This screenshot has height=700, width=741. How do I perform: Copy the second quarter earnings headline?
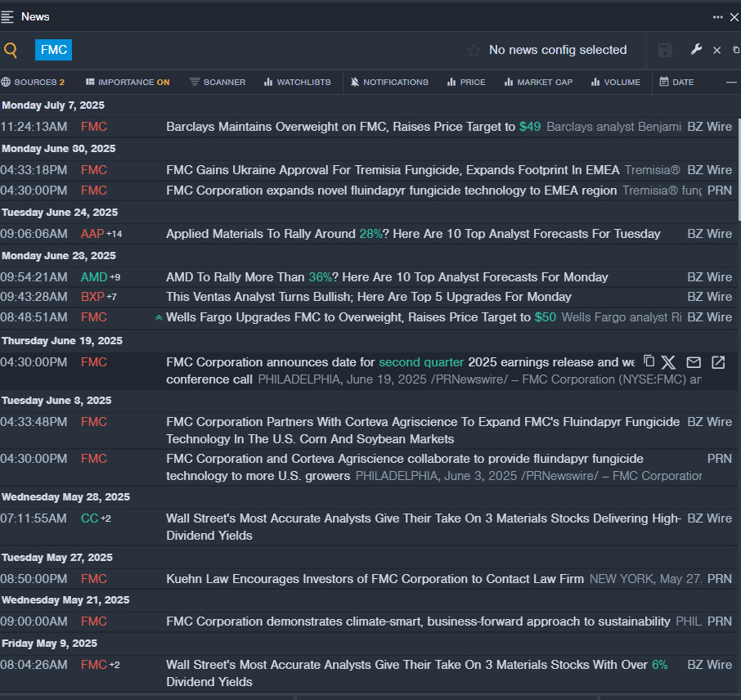click(649, 361)
